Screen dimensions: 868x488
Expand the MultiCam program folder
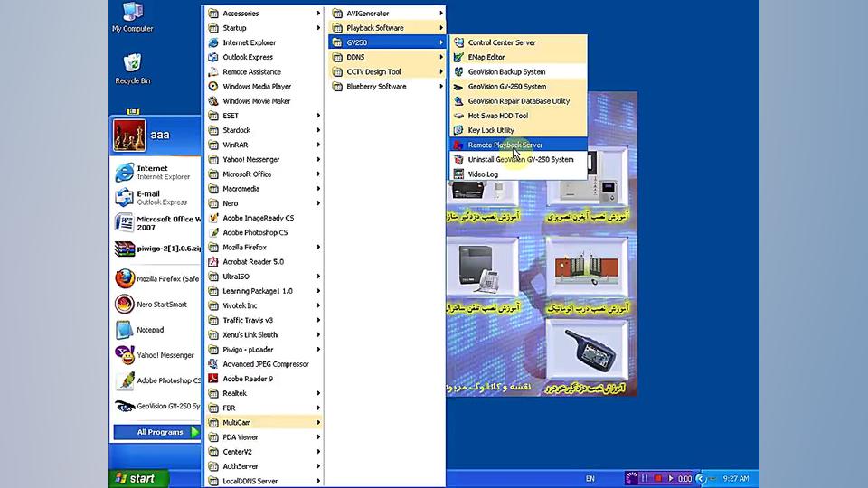pos(263,423)
